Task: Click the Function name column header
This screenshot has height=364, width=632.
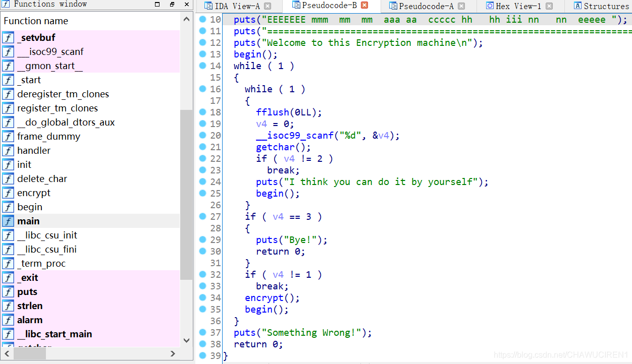Action: click(x=90, y=21)
